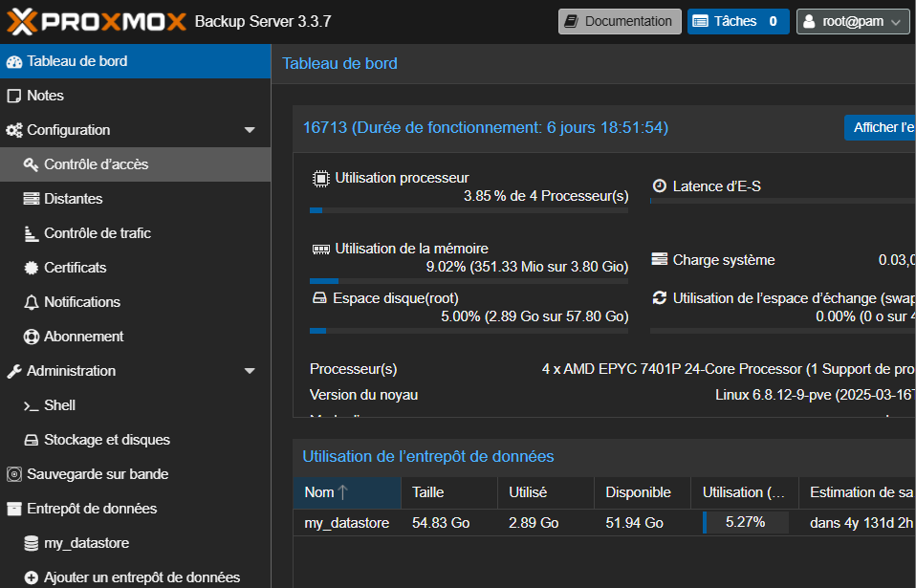Image resolution: width=916 pixels, height=588 pixels.
Task: Open Notes in the sidebar
Action: [x=136, y=96]
